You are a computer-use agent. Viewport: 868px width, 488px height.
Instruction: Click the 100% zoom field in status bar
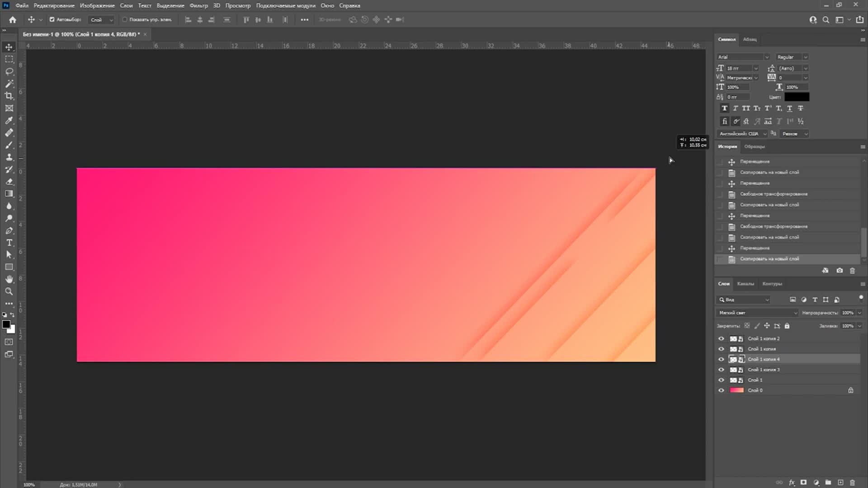click(x=29, y=485)
